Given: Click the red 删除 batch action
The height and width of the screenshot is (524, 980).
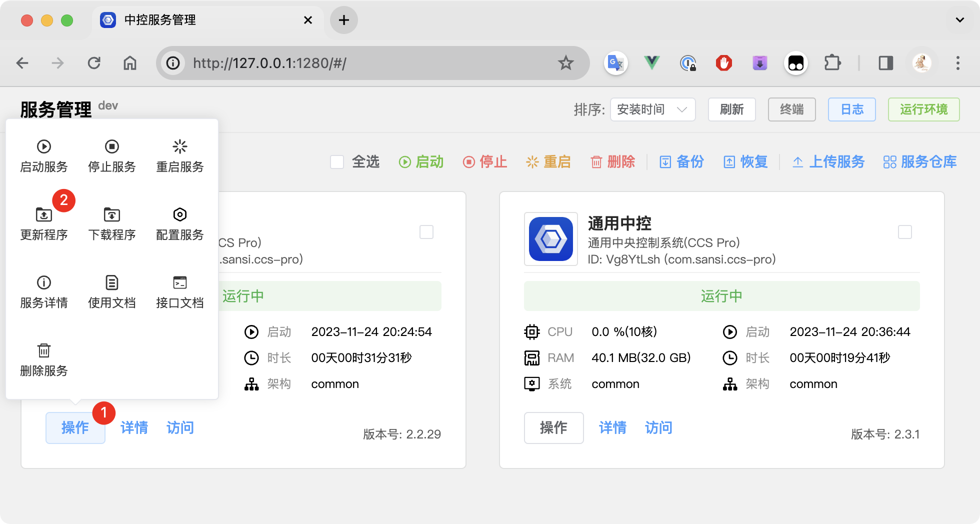Looking at the screenshot, I should click(612, 162).
